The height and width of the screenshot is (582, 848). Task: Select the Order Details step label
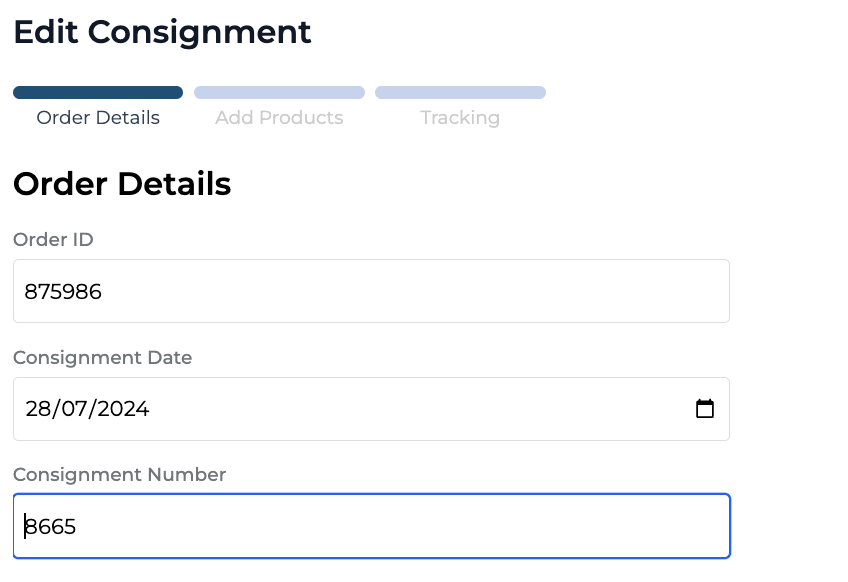click(x=98, y=118)
